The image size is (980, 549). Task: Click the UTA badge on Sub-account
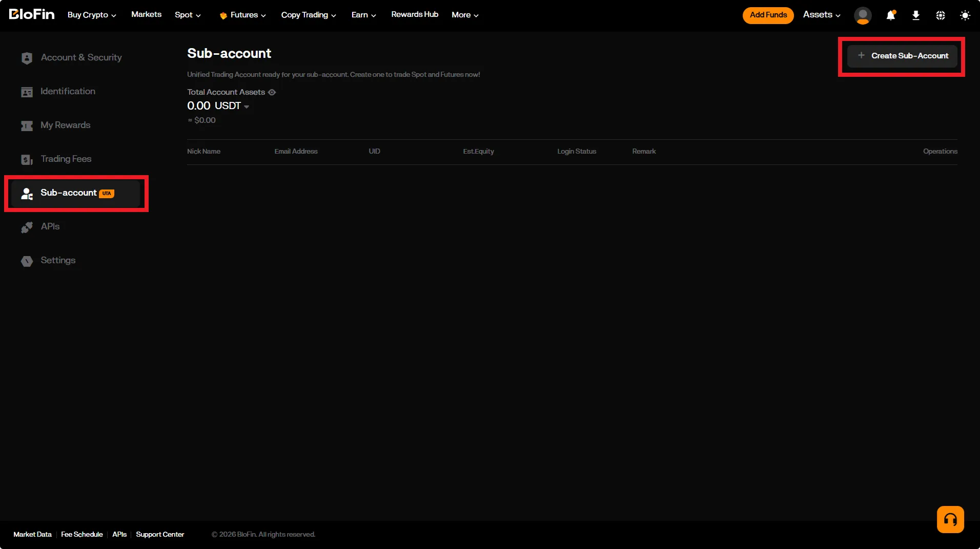(107, 194)
